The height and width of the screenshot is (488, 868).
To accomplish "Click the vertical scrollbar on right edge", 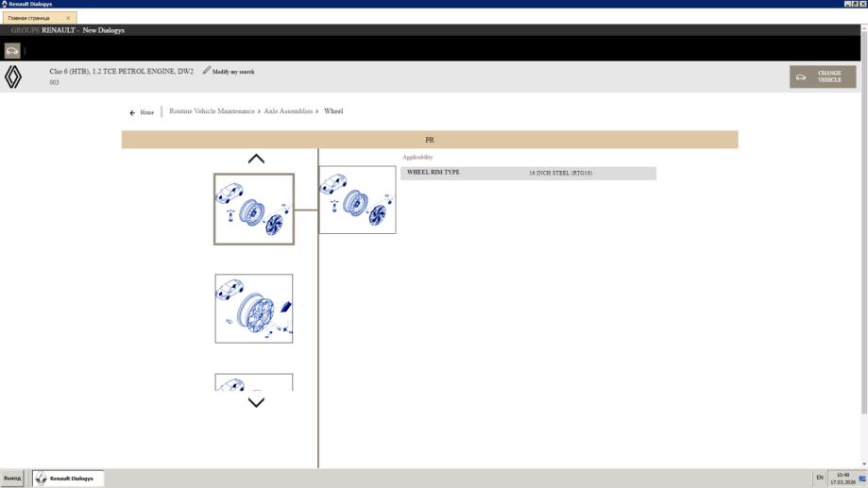I will click(x=864, y=221).
